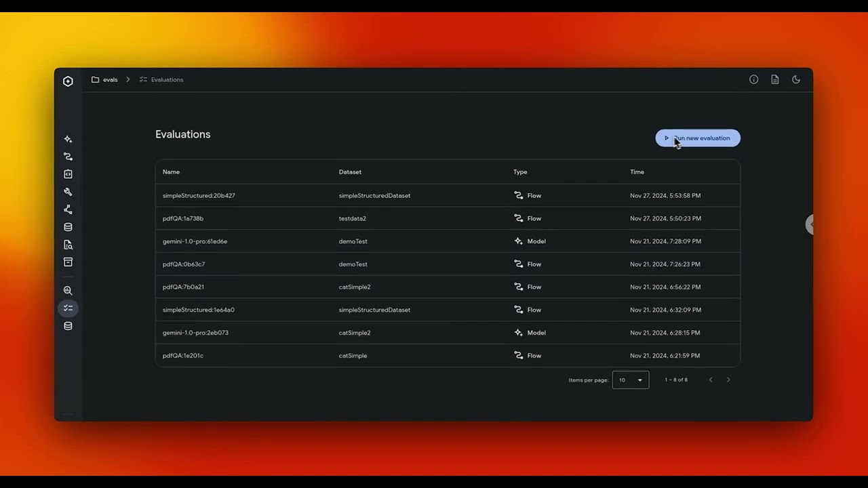Screen dimensions: 868x488
Task: Collapse the right-side panel arrow
Action: (x=811, y=224)
